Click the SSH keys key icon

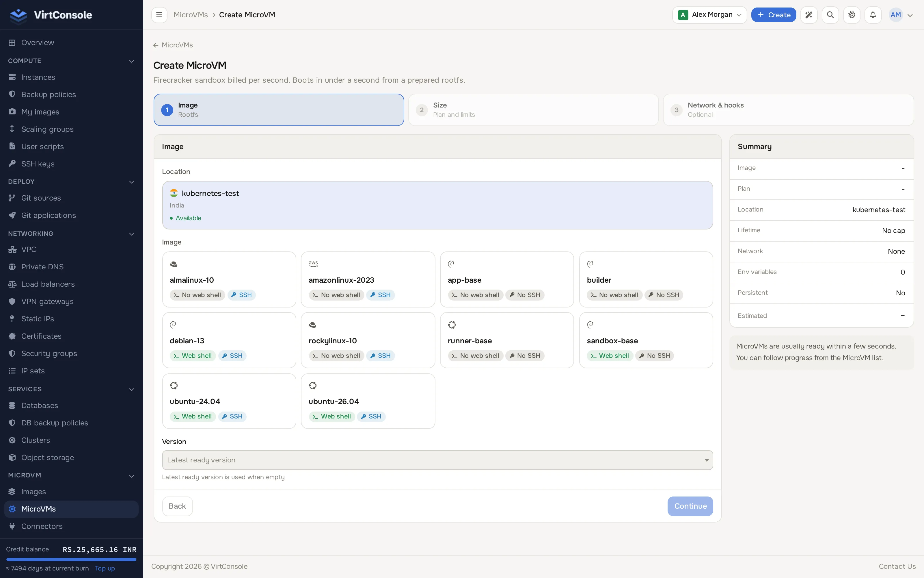12,164
